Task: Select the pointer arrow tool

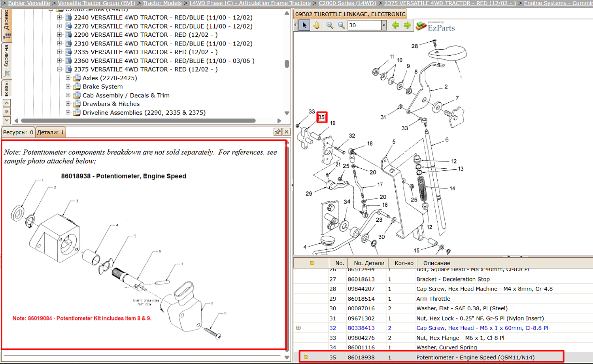Action: pos(304,25)
